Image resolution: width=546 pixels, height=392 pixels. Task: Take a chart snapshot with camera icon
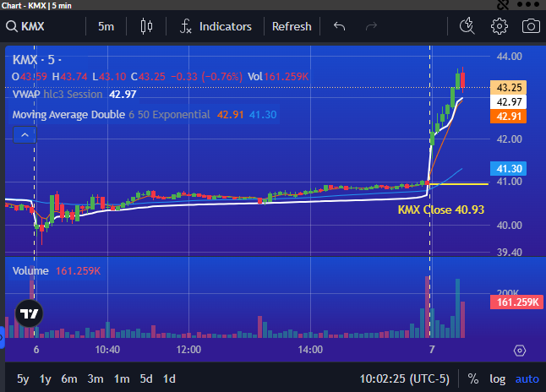(531, 26)
